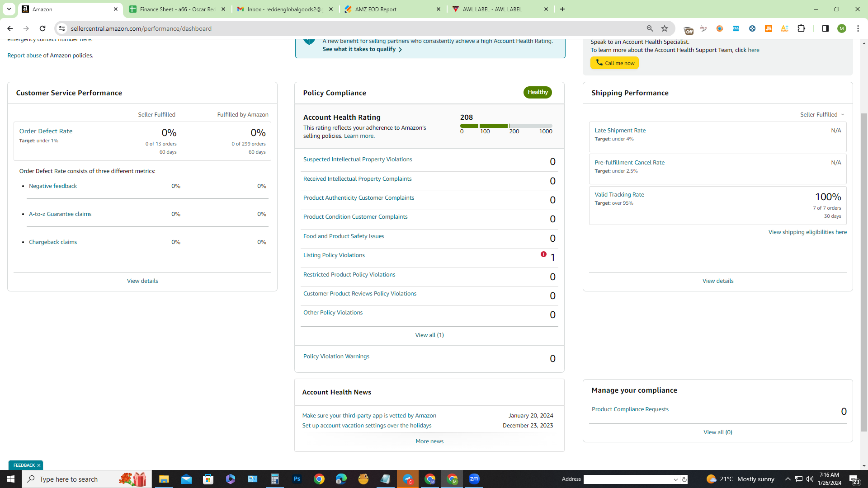
Task: Reload the Seller Central page
Action: click(x=42, y=28)
